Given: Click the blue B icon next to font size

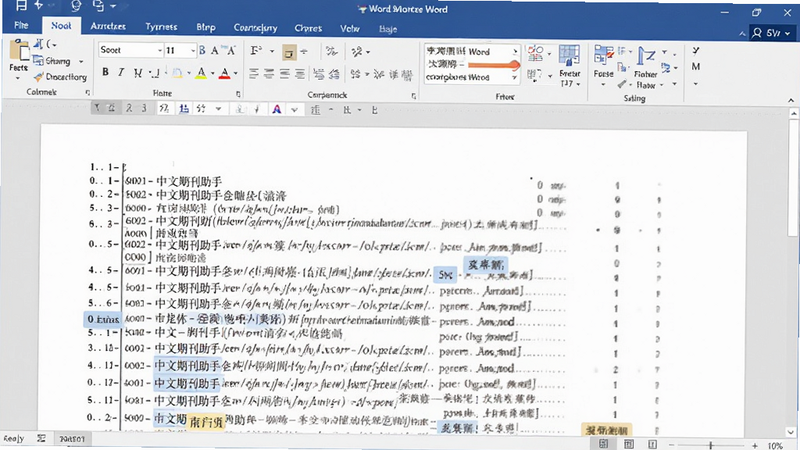Looking at the screenshot, I should pyautogui.click(x=202, y=50).
